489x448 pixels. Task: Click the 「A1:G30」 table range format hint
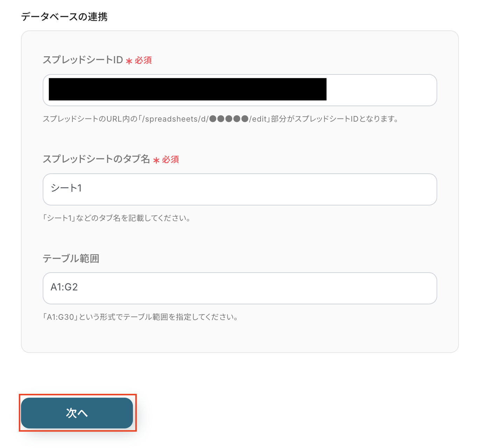(x=141, y=317)
